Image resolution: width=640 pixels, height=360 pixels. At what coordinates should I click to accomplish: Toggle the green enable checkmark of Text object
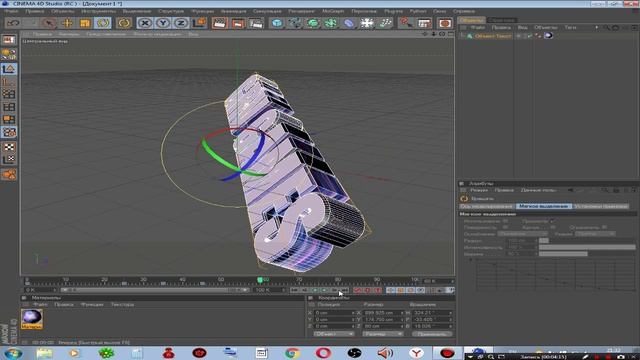click(530, 36)
